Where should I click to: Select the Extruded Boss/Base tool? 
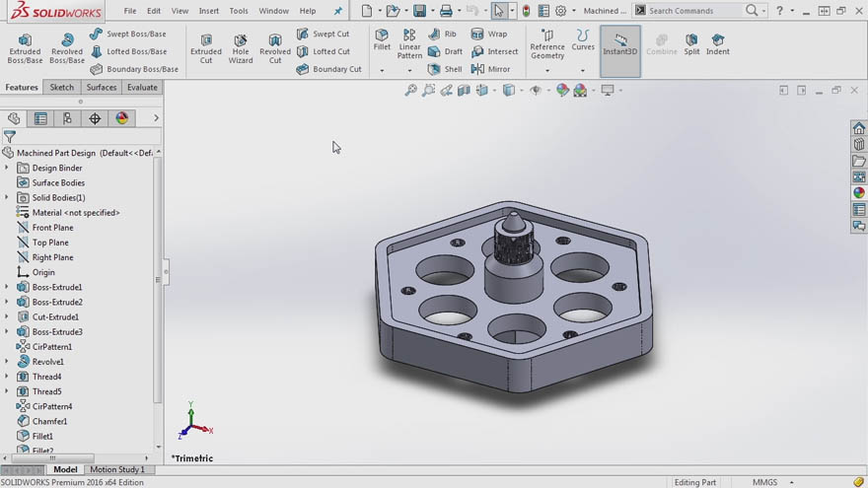pyautogui.click(x=25, y=48)
